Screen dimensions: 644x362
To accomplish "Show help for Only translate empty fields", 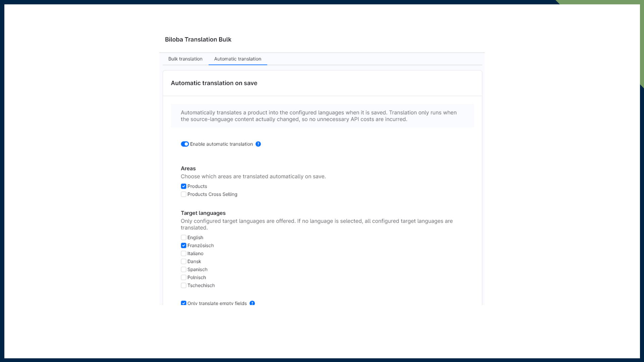I will click(x=252, y=303).
